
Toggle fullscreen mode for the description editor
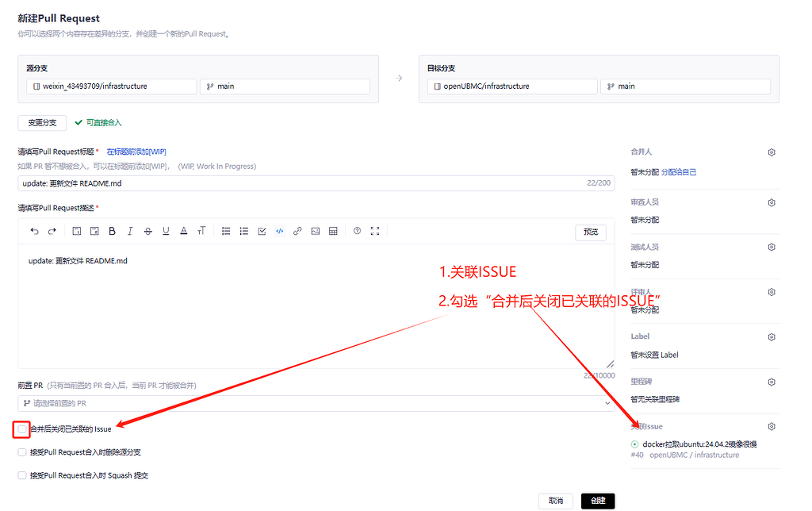click(x=375, y=231)
